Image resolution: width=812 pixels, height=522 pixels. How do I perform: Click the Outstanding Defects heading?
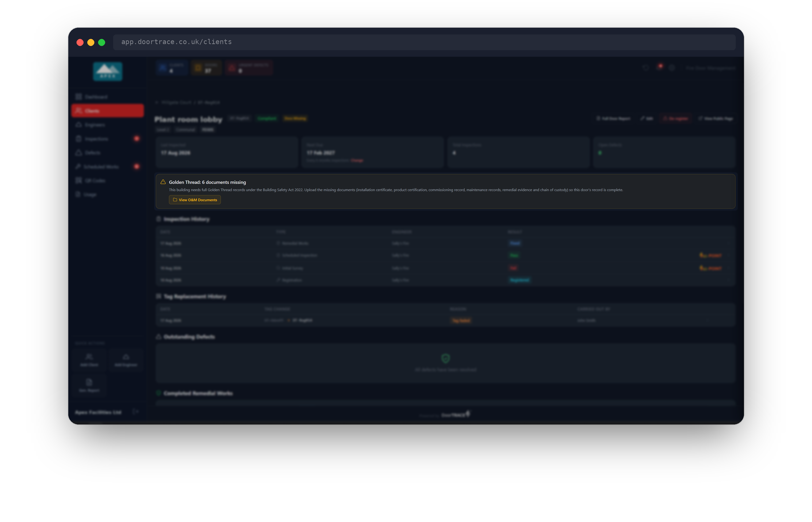(x=189, y=337)
